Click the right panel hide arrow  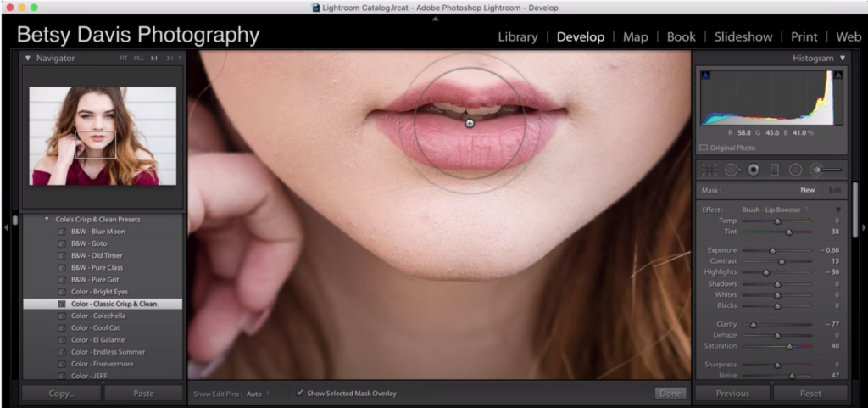coord(864,227)
